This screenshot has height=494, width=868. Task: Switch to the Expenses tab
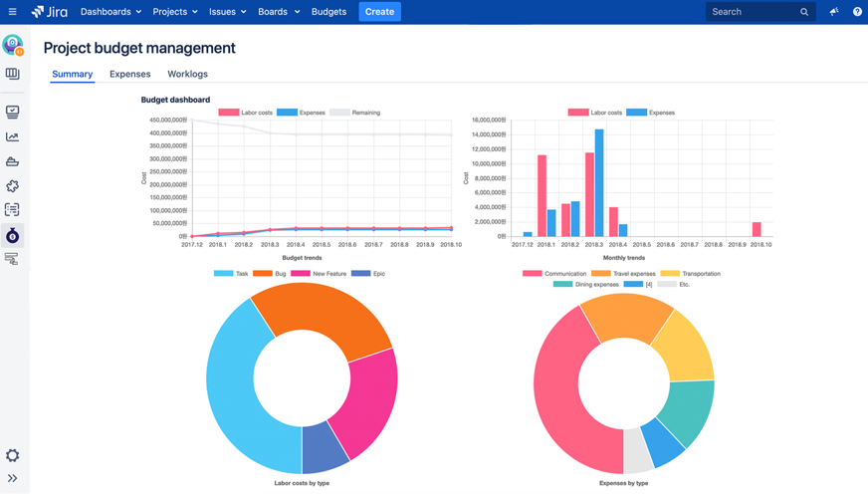tap(129, 74)
